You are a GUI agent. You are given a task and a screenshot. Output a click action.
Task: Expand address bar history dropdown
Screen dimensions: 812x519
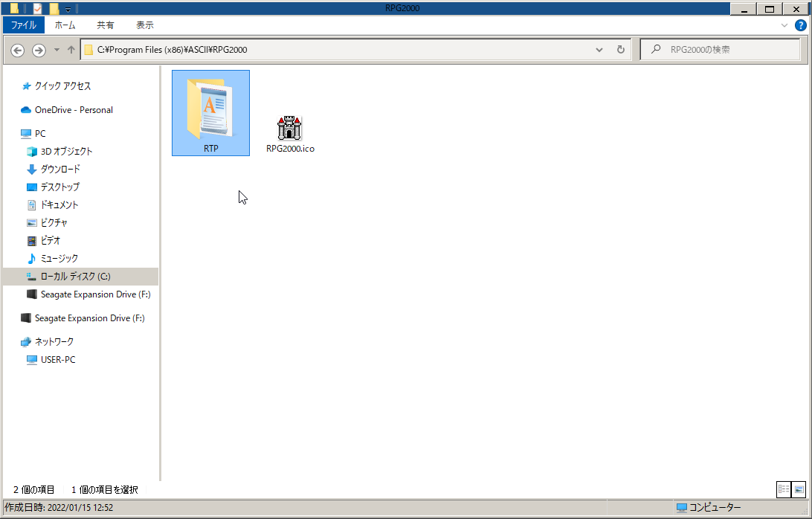[x=599, y=50]
